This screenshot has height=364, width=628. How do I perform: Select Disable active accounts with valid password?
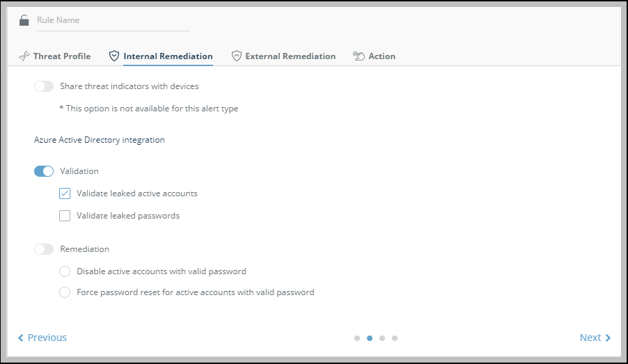pyautogui.click(x=65, y=271)
